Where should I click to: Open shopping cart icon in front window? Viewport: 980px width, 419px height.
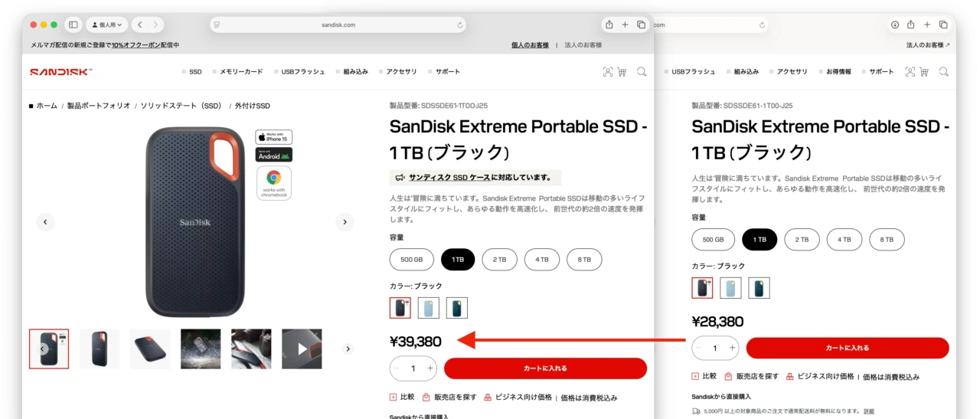point(622,71)
